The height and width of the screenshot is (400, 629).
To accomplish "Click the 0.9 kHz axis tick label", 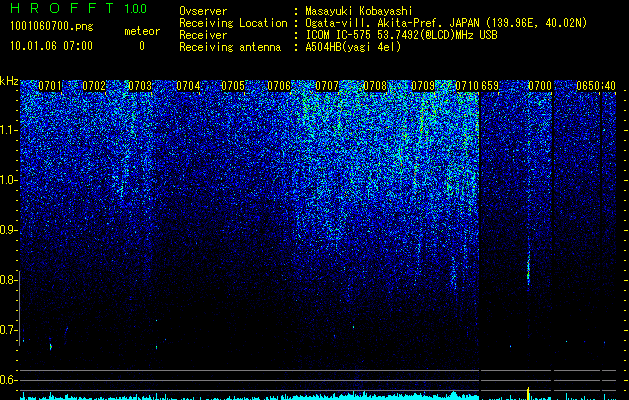I will coord(8,230).
